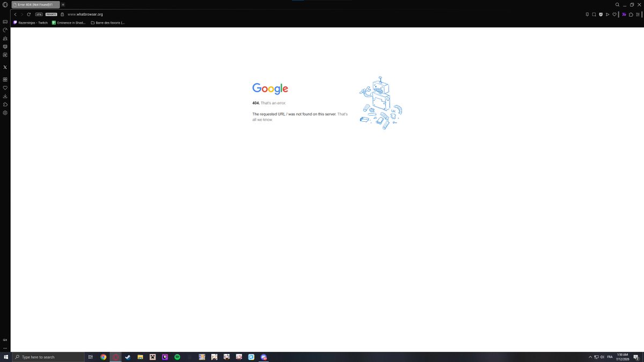The image size is (644, 362).
Task: Open Extensions cube icon in sidebar
Action: pyautogui.click(x=5, y=105)
